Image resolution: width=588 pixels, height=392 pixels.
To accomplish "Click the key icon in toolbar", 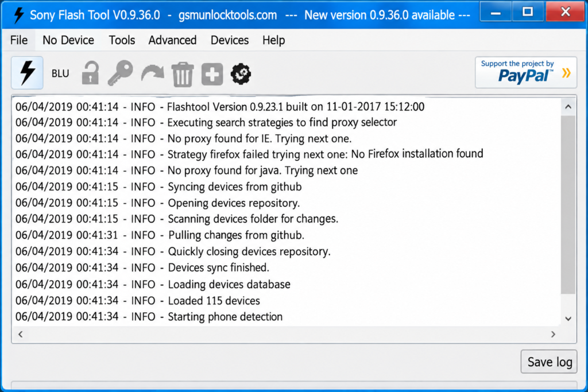I will 121,73.
